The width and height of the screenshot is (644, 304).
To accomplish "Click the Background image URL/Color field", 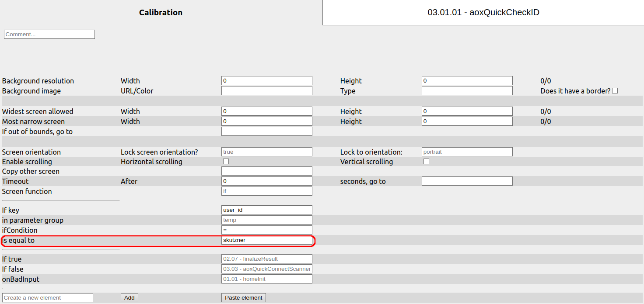I will tap(266, 91).
